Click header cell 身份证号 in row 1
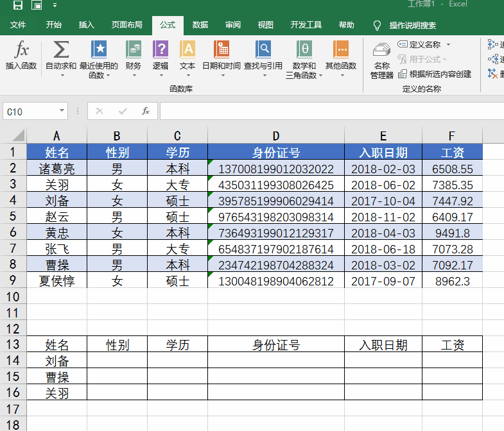This screenshot has height=431, width=504. click(276, 152)
